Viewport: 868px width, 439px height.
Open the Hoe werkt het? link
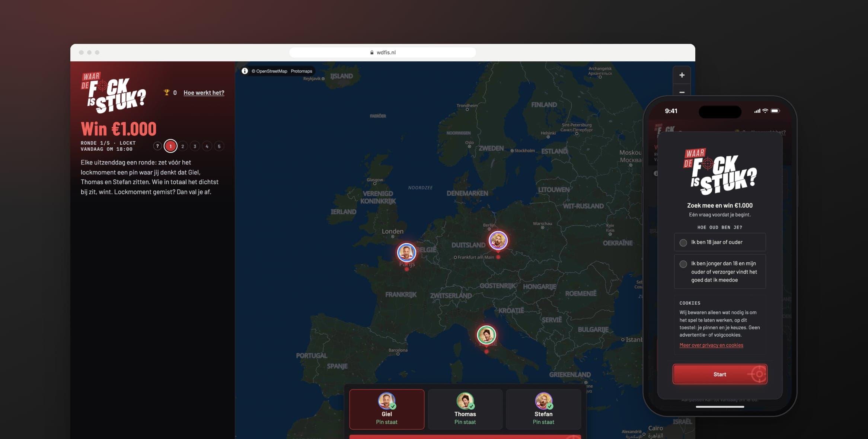coord(204,93)
